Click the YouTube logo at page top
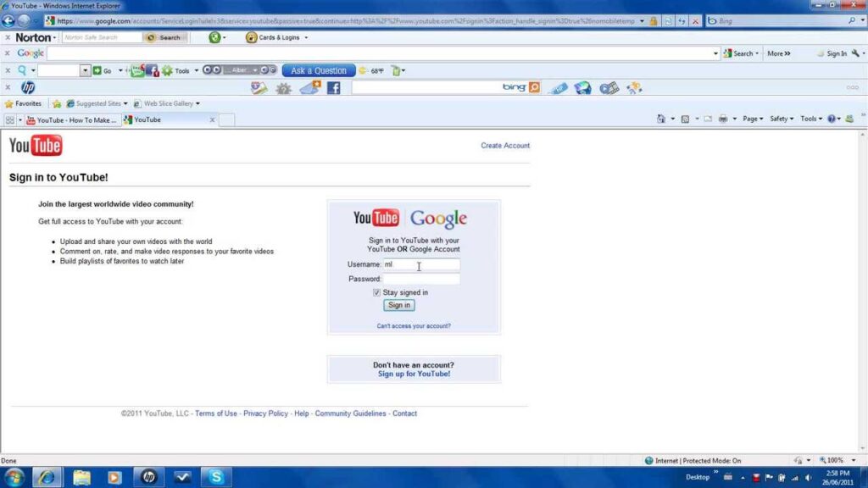 36,146
